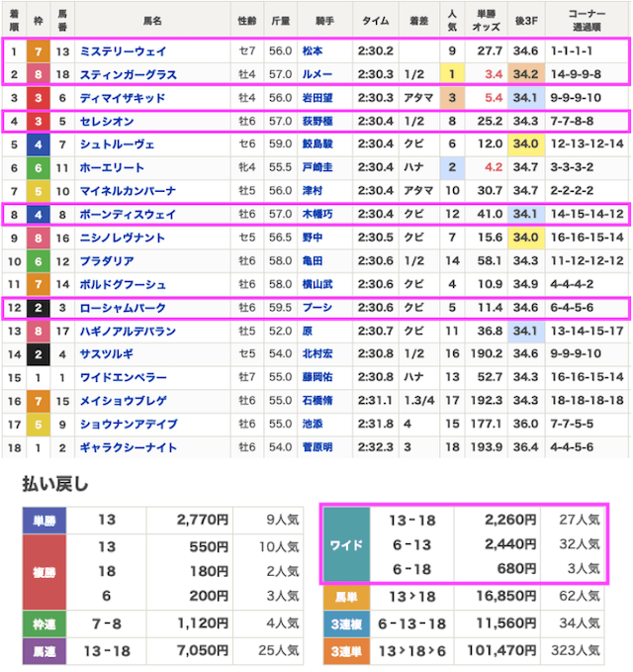Viewport: 633px width, 672px height.
Task: Open jockey link 岩田望
Action: tap(317, 98)
